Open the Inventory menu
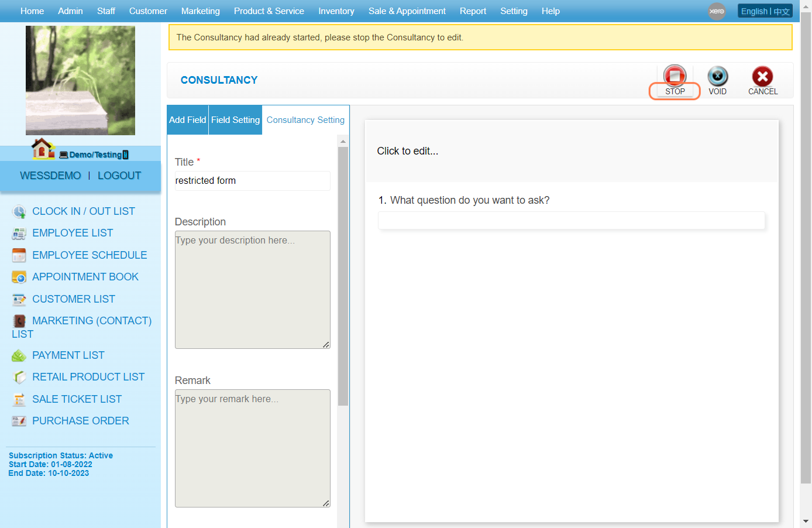The width and height of the screenshot is (812, 528). tap(336, 11)
